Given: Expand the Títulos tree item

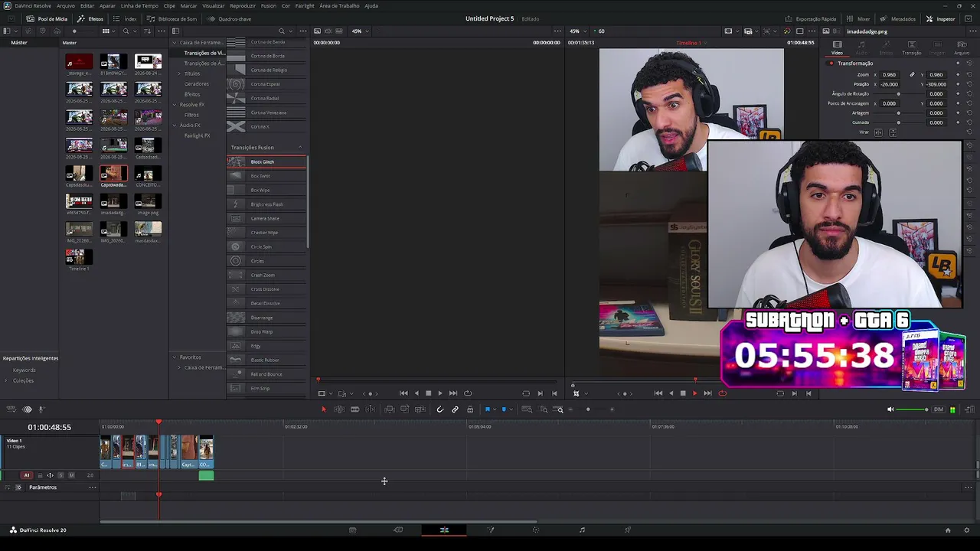Looking at the screenshot, I should point(179,73).
